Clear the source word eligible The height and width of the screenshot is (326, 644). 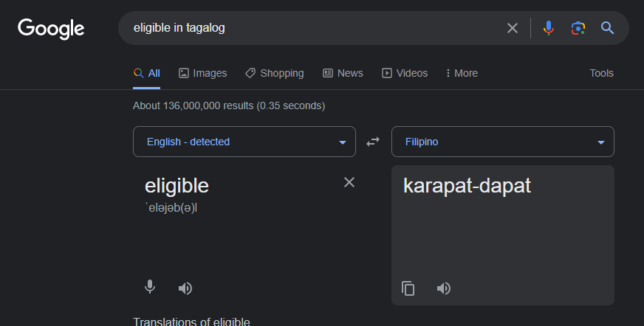pos(349,182)
